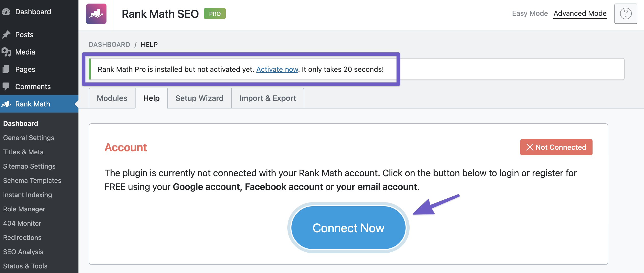Switch to Easy Mode
The height and width of the screenshot is (273, 644).
530,13
